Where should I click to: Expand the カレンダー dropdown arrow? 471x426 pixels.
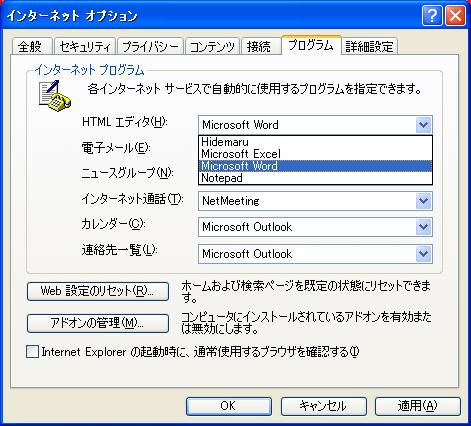coord(423,227)
